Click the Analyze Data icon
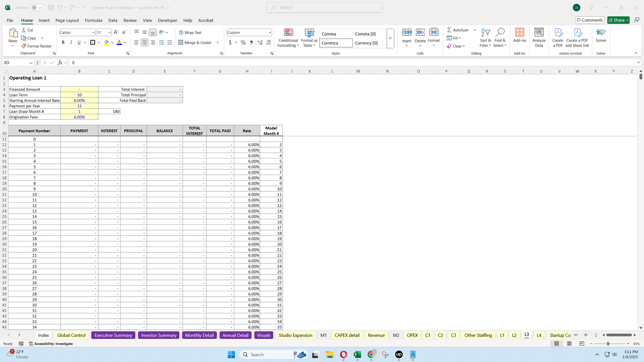 click(x=539, y=33)
